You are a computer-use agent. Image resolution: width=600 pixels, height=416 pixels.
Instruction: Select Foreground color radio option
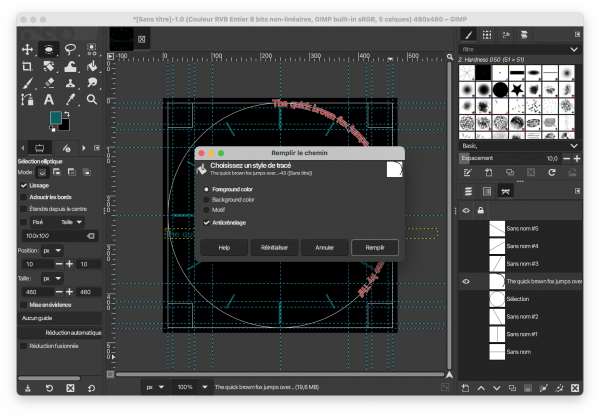206,189
